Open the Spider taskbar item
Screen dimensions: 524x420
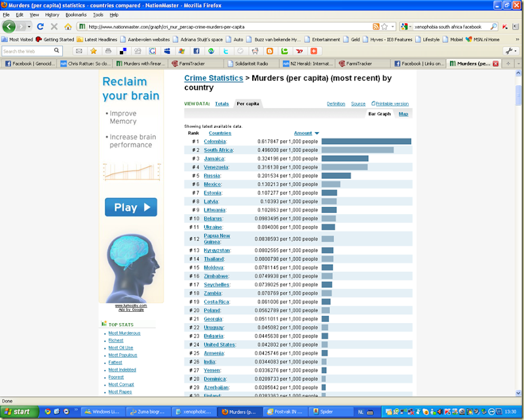pyautogui.click(x=331, y=412)
